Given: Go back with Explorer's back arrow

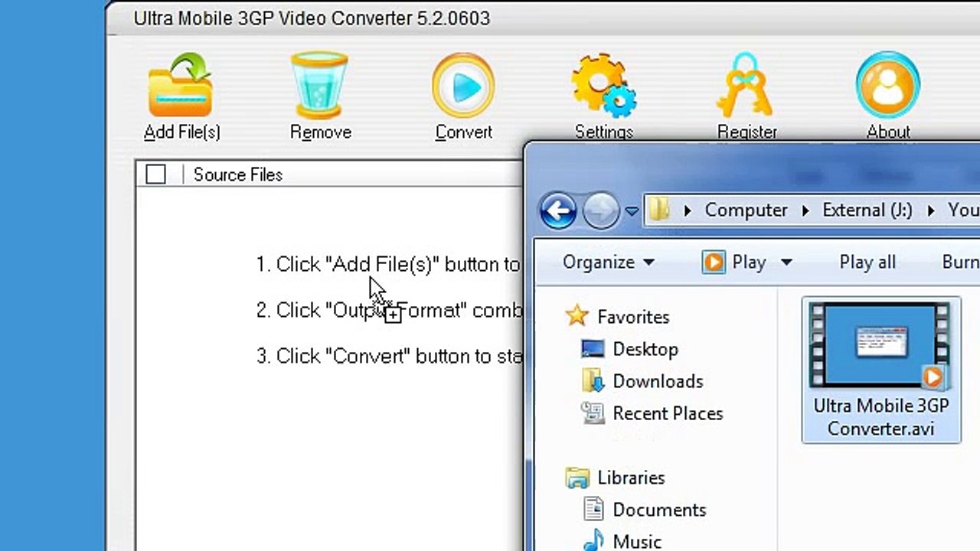Looking at the screenshot, I should coord(558,210).
